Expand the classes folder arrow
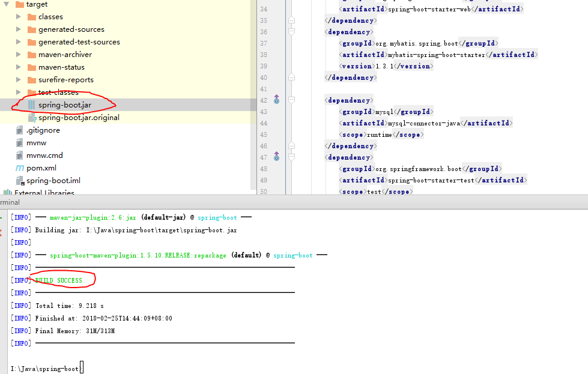The image size is (588, 374). point(19,16)
